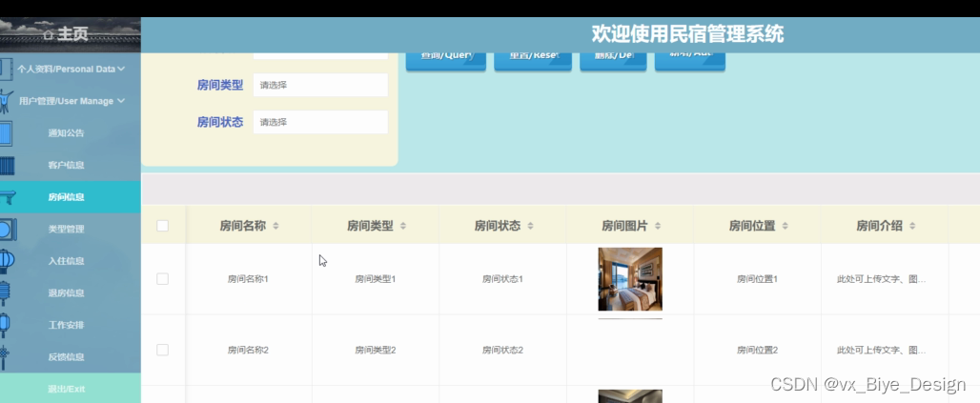Click the cell 房间状态1
Image resolution: width=980 pixels, height=403 pixels.
(502, 279)
